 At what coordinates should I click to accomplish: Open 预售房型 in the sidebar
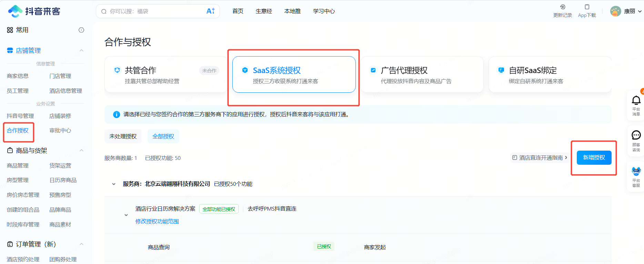[60, 195]
